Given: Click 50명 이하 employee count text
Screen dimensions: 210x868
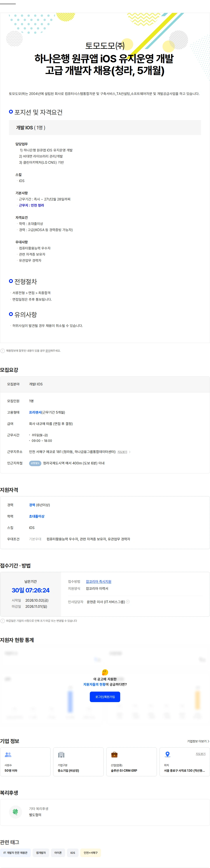Looking at the screenshot, I should point(11,771).
